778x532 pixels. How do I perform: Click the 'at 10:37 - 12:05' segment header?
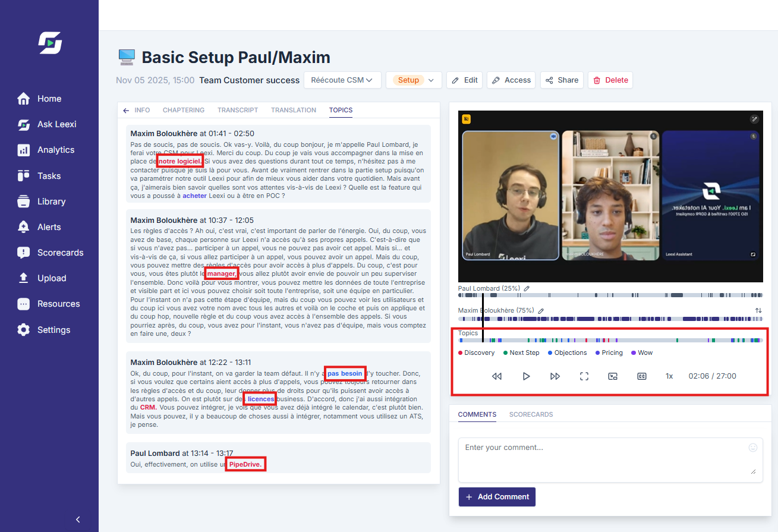pyautogui.click(x=226, y=220)
